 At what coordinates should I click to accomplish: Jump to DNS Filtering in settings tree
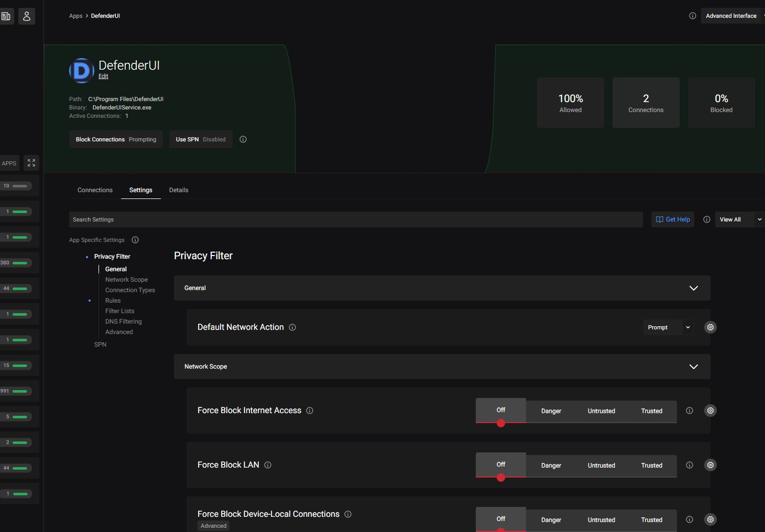pyautogui.click(x=123, y=322)
